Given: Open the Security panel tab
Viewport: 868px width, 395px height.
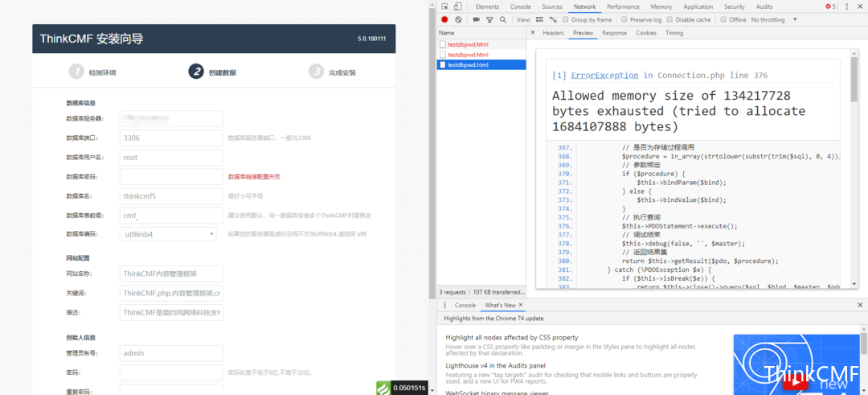Looking at the screenshot, I should click(734, 6).
